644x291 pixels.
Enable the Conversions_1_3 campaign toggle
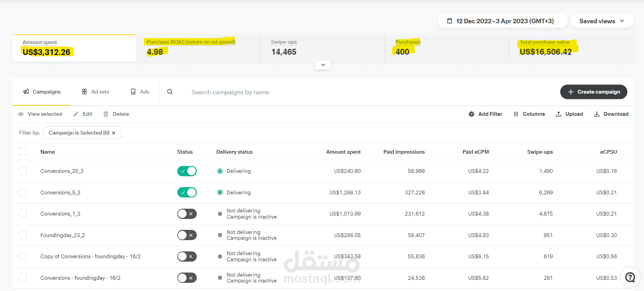[x=187, y=214]
